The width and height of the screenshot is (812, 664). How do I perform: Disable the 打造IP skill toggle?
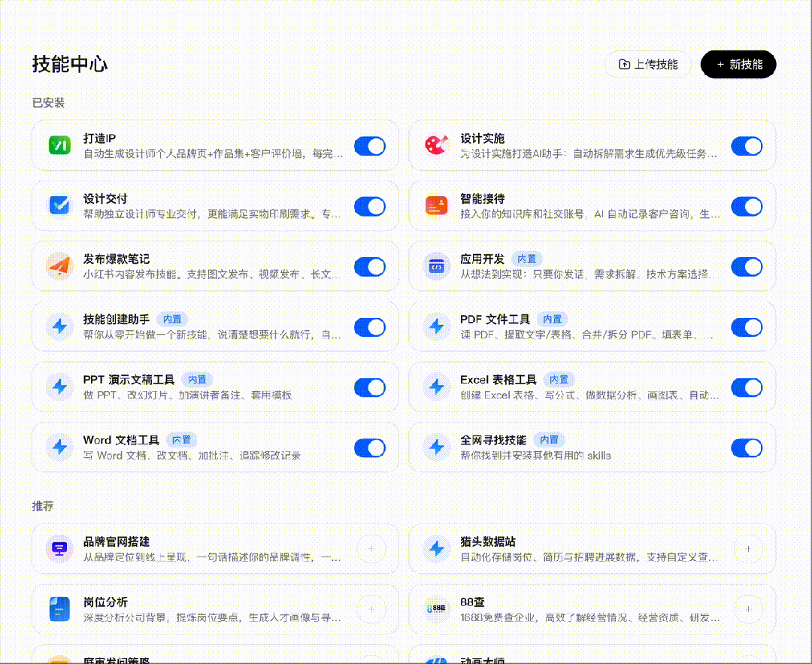click(x=370, y=146)
